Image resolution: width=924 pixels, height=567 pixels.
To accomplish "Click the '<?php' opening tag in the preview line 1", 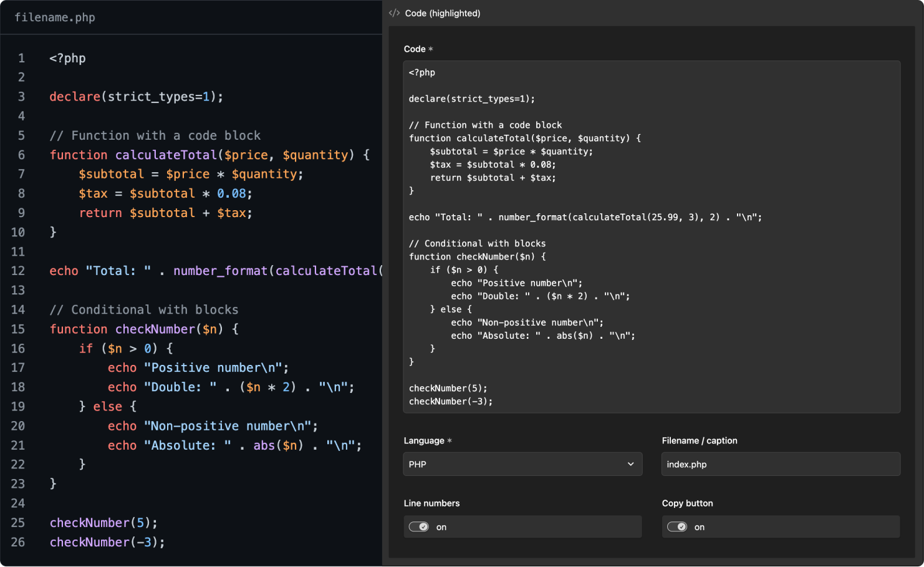I will pos(67,58).
